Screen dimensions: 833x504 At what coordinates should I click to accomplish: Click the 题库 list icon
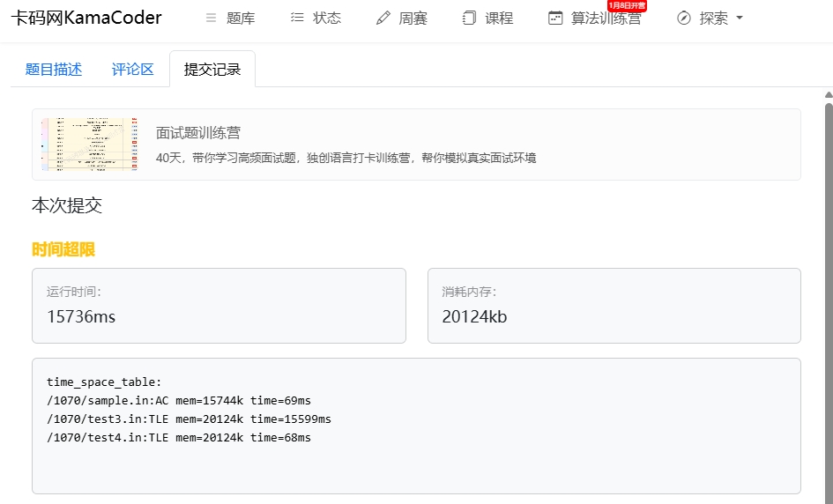pyautogui.click(x=211, y=18)
